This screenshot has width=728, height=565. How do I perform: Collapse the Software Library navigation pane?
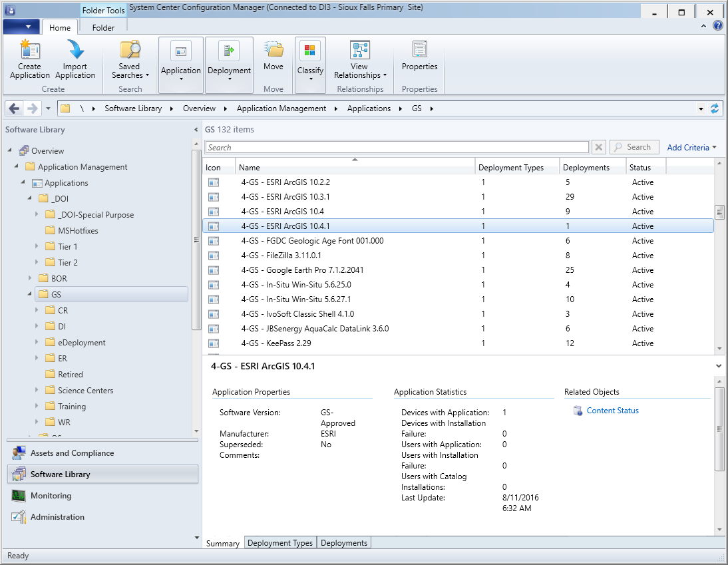(196, 130)
